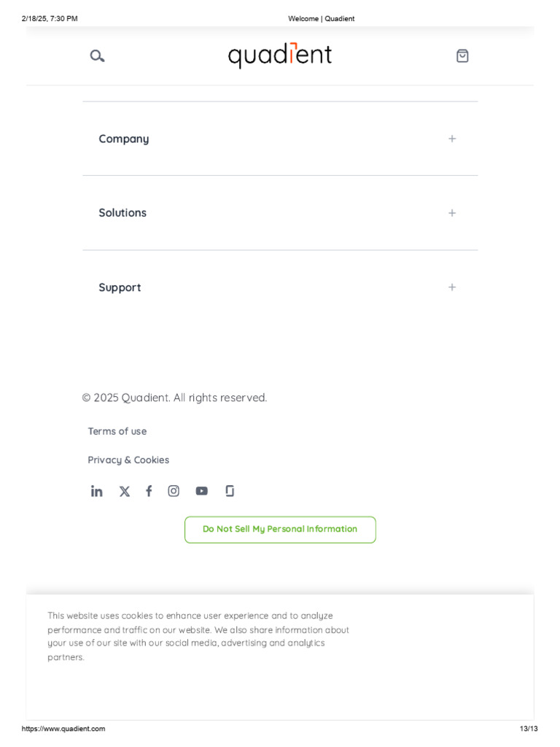Image resolution: width=560 pixels, height=747 pixels.
Task: Click the X (Twitter) social icon
Action: point(125,491)
